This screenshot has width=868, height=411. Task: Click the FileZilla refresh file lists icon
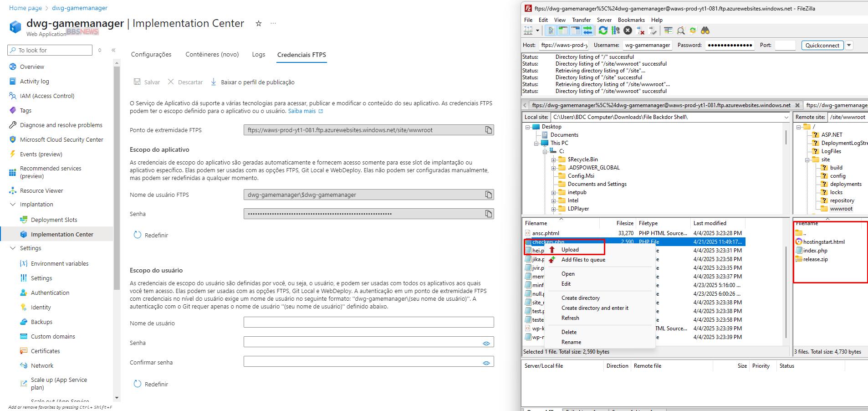click(603, 31)
